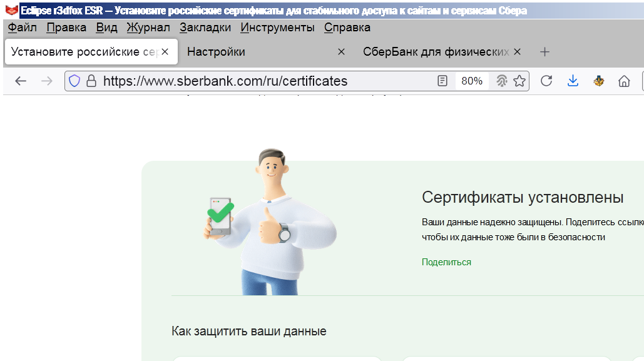Click 'Сертификаты установлены' heading

523,198
